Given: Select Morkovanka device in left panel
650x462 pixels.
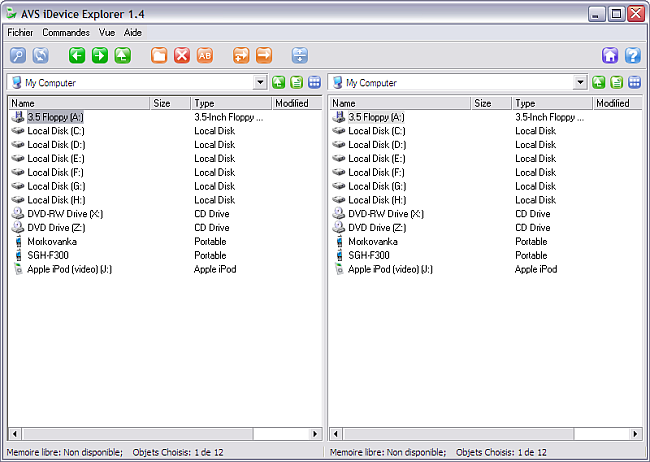Looking at the screenshot, I should point(52,242).
